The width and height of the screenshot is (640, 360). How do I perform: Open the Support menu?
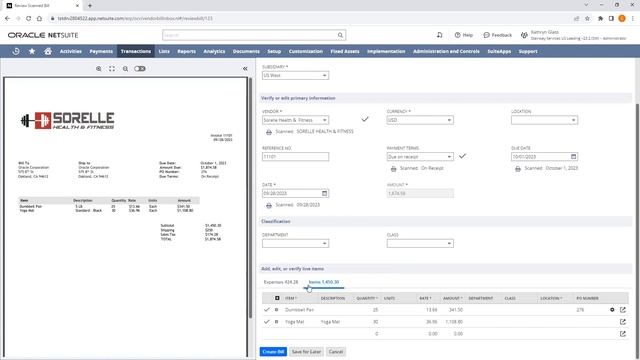coord(528,51)
